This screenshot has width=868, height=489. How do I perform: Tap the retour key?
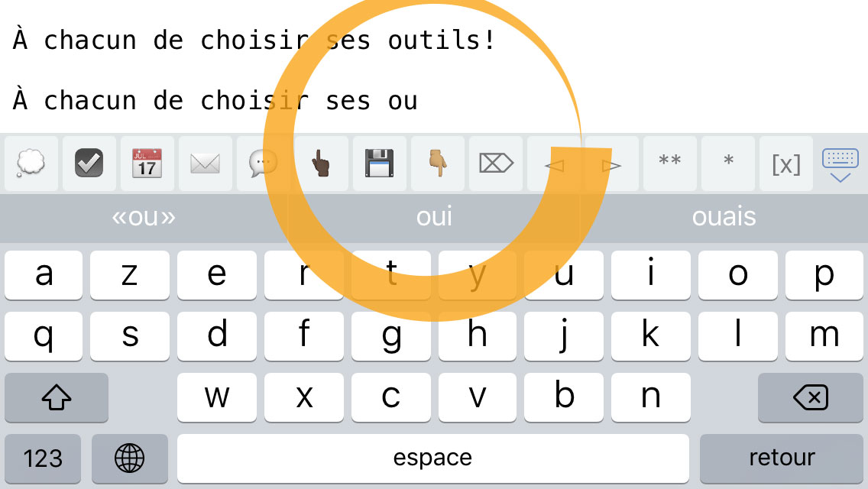(x=782, y=458)
